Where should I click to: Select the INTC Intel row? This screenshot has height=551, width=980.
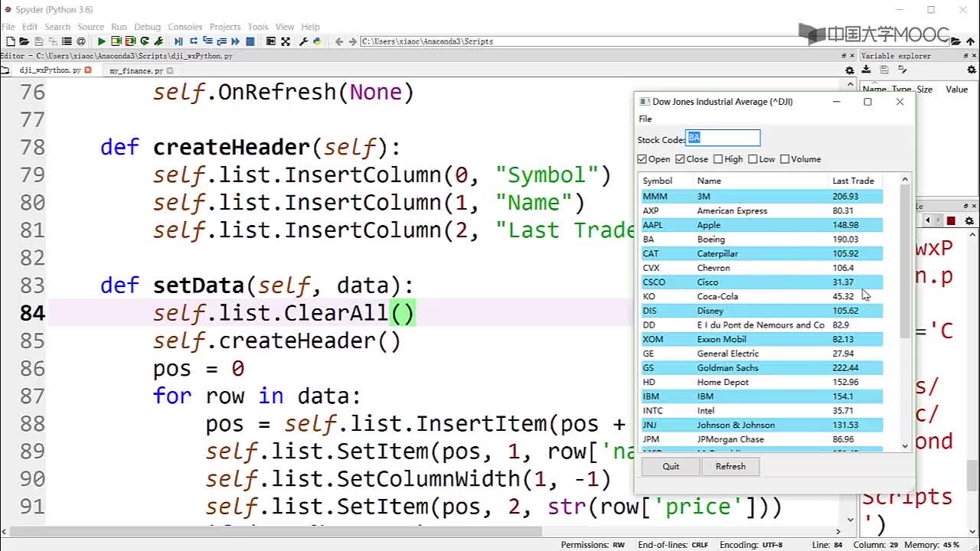click(762, 410)
